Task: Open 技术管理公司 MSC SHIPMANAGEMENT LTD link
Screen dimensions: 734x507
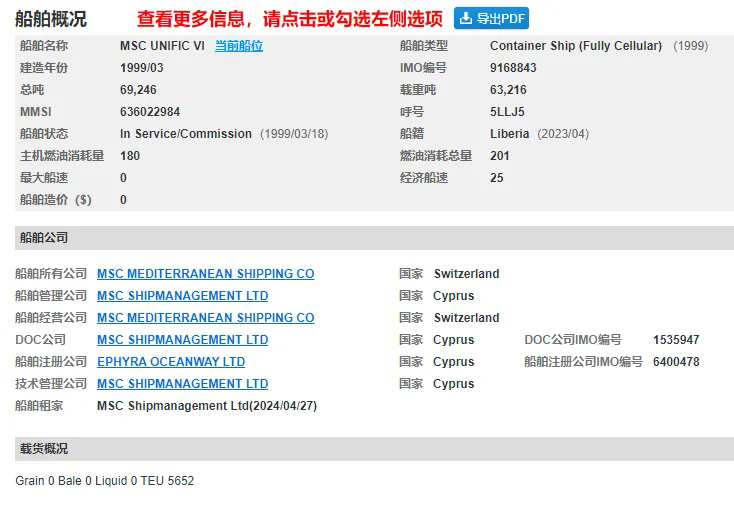Action: [x=183, y=384]
